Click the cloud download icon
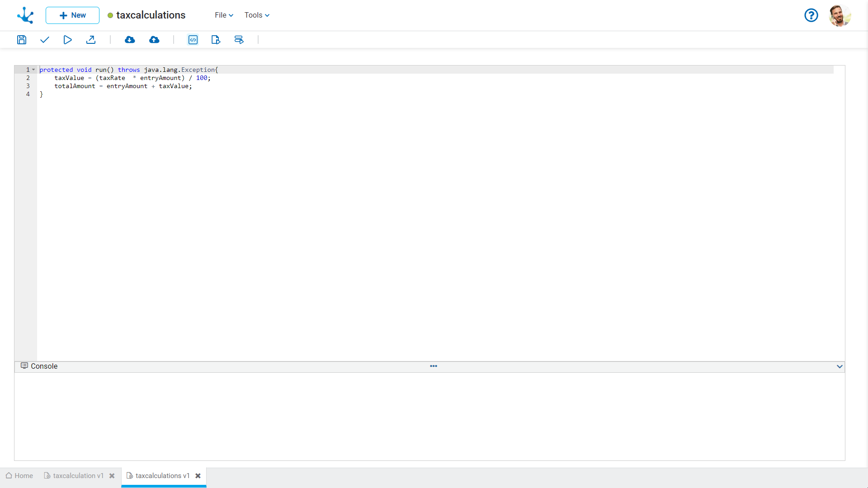 click(130, 40)
